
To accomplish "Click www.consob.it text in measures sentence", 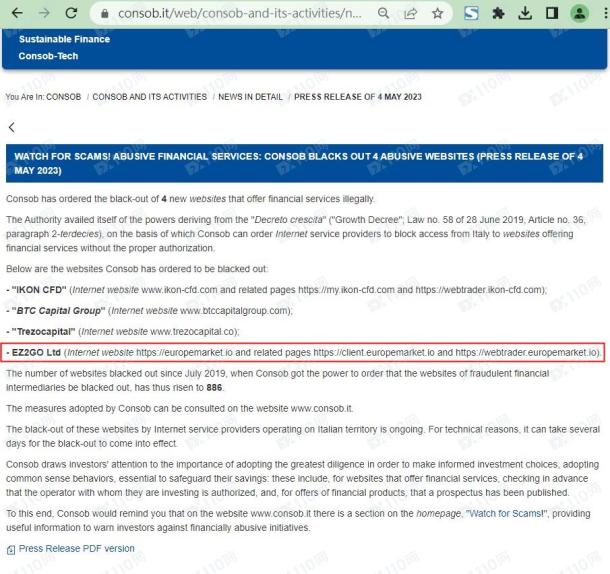I will pyautogui.click(x=321, y=409).
